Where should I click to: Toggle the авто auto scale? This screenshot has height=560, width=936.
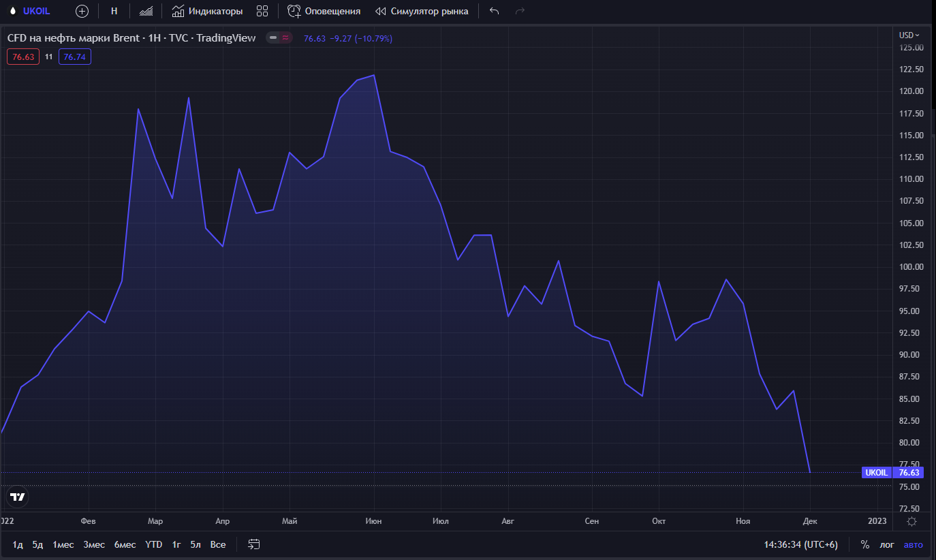913,545
